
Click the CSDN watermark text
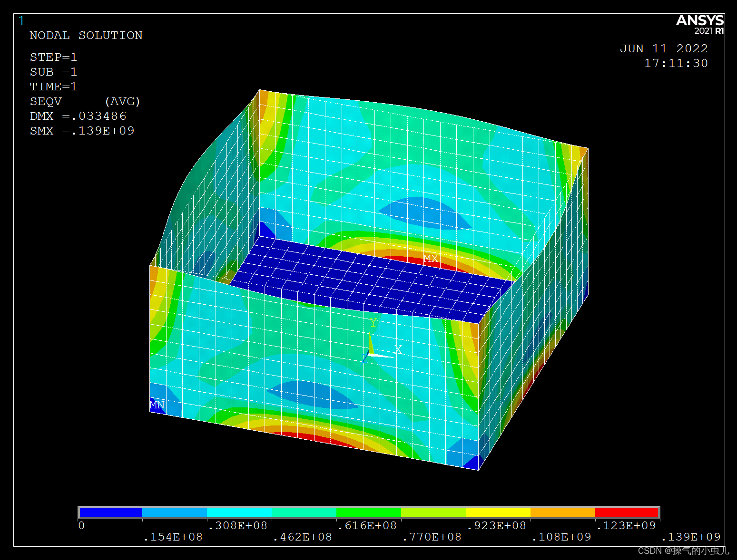click(683, 550)
